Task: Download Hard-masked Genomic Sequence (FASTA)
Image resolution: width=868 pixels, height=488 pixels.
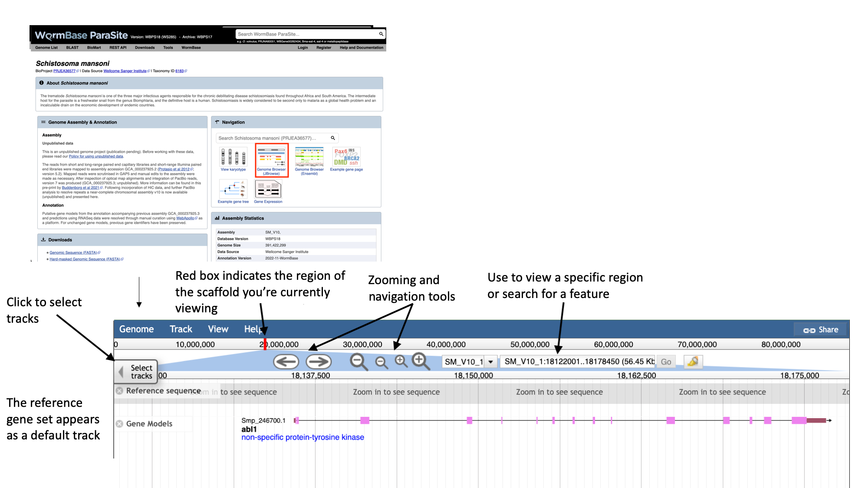Action: pos(85,259)
